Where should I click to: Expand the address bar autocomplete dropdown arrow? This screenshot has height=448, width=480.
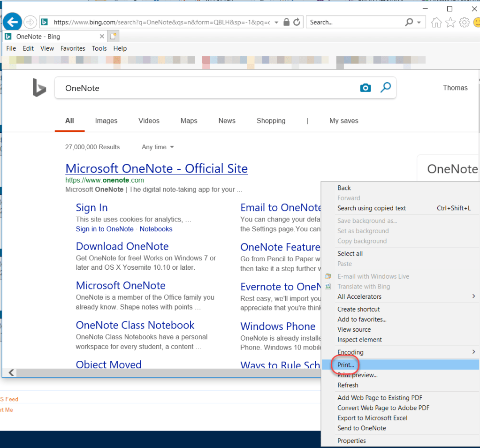[x=276, y=22]
